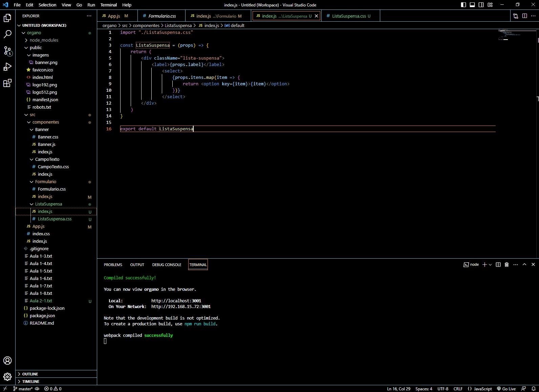Split the editor to the right
This screenshot has height=392, width=539.
[x=524, y=16]
